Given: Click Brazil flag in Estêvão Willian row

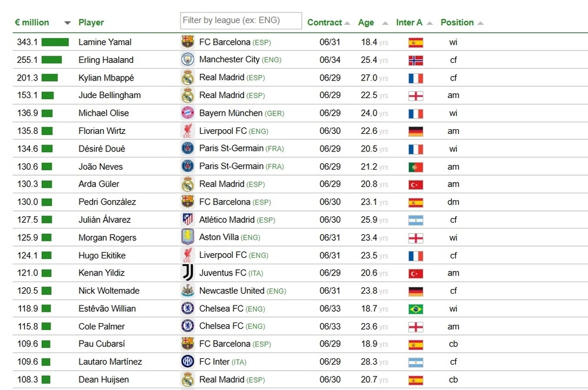Looking at the screenshot, I should pyautogui.click(x=416, y=309).
